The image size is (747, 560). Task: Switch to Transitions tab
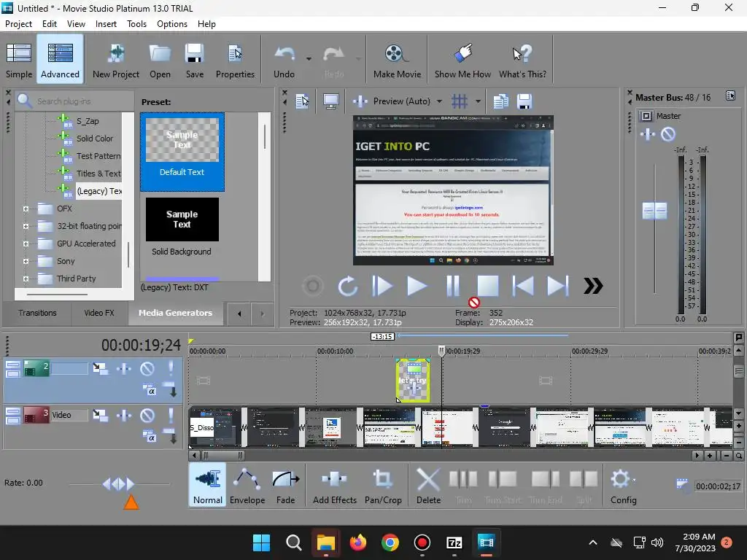click(38, 313)
